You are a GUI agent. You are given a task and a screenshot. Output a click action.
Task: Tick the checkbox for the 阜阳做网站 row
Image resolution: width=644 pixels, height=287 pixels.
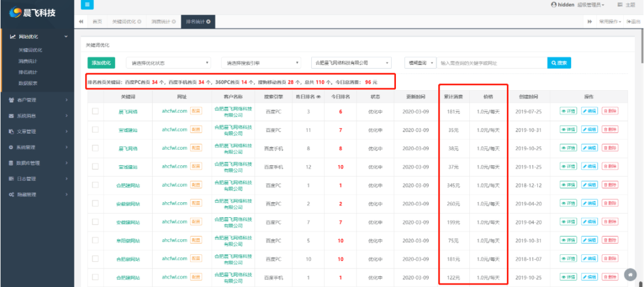95,240
